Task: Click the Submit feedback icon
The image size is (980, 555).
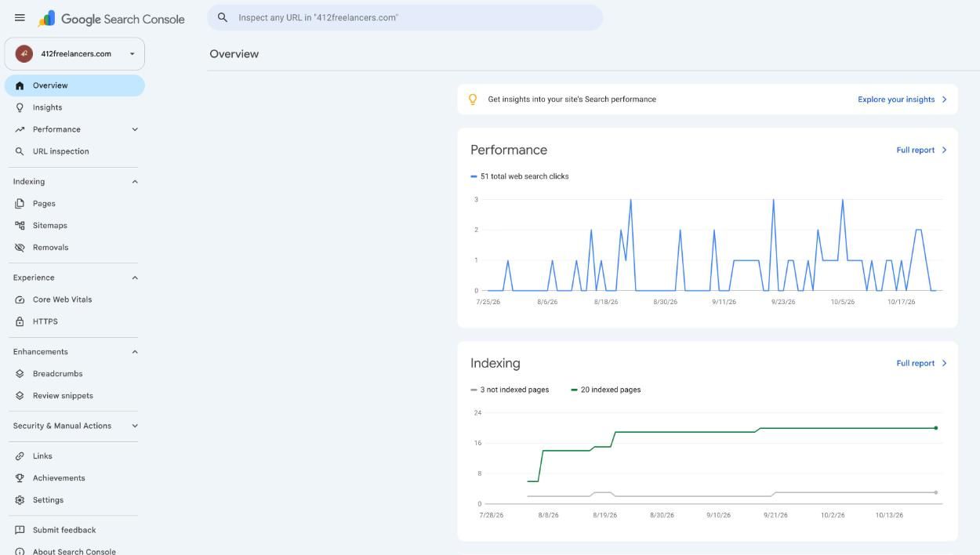Action: click(20, 530)
